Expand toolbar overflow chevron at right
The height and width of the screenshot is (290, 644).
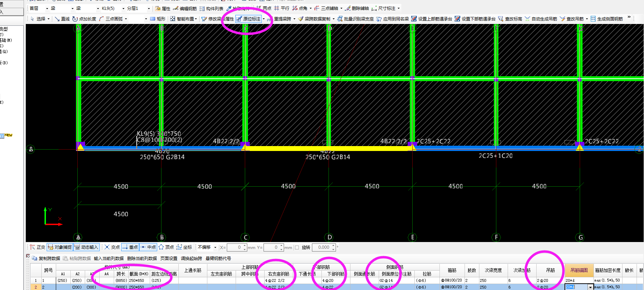629,17
